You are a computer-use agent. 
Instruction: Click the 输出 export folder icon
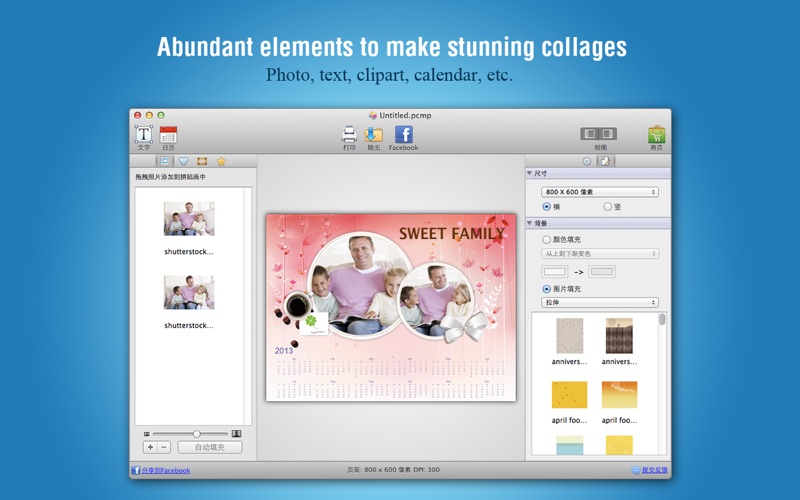coord(374,135)
